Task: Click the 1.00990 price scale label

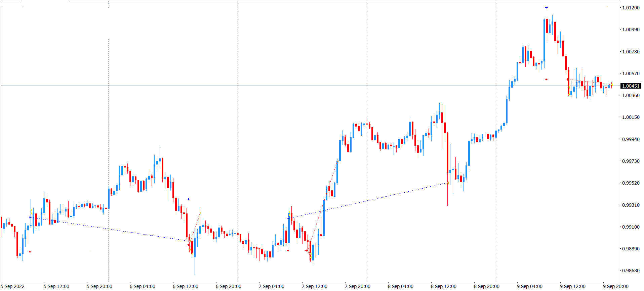Action: click(631, 30)
